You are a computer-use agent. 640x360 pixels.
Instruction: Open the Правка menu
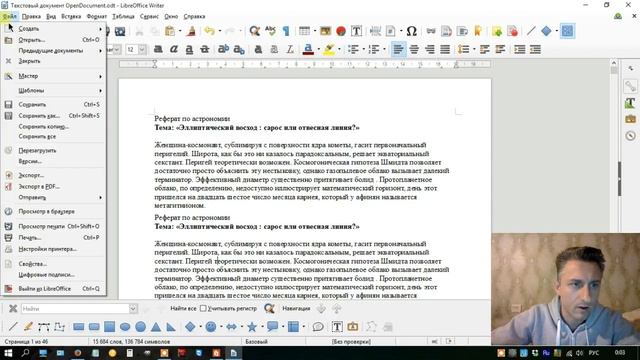click(31, 17)
